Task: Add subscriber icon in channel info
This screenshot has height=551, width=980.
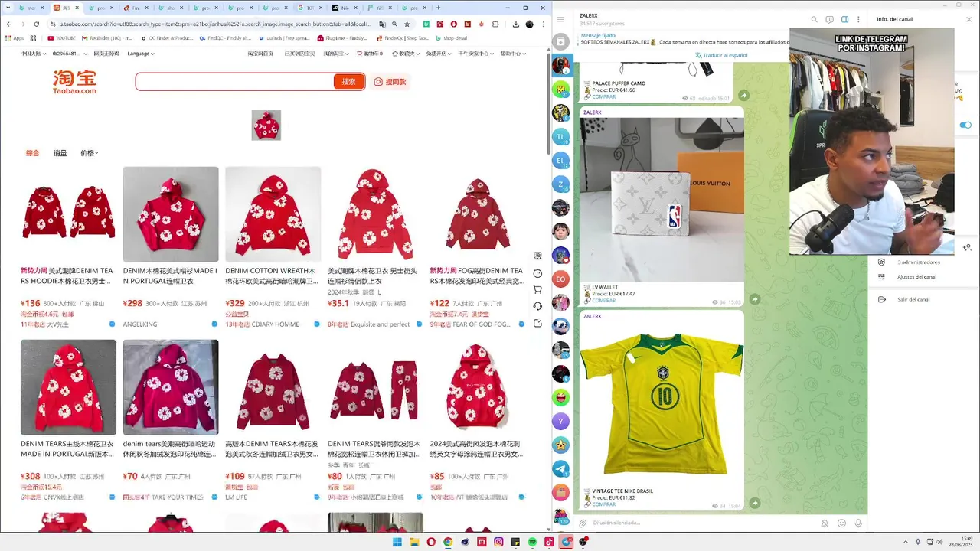Action: (x=967, y=247)
